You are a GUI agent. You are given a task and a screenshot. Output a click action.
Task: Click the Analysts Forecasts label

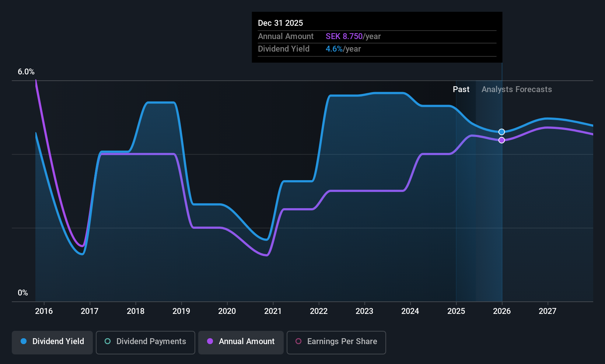[517, 90]
